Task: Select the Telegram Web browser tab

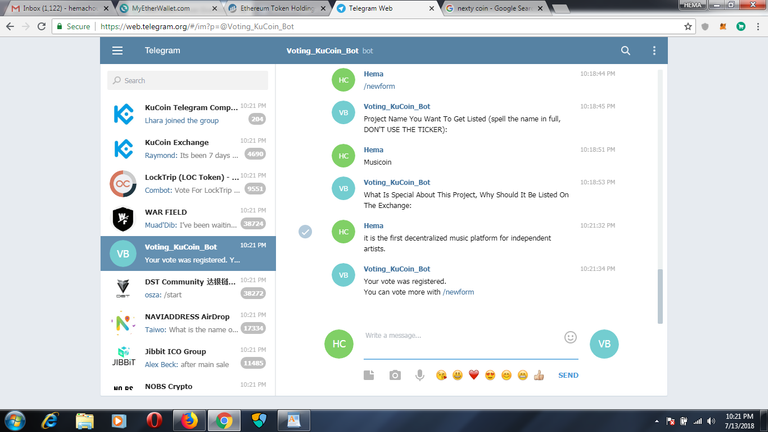Action: point(386,8)
